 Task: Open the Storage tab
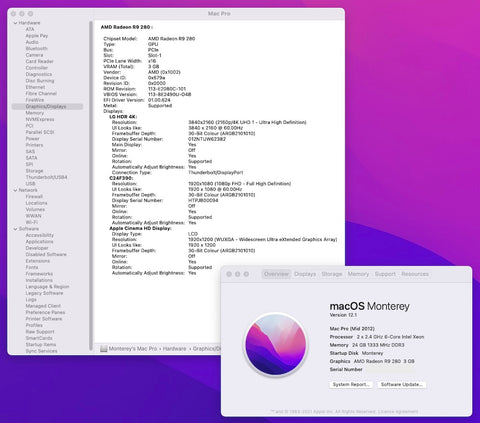(332, 274)
